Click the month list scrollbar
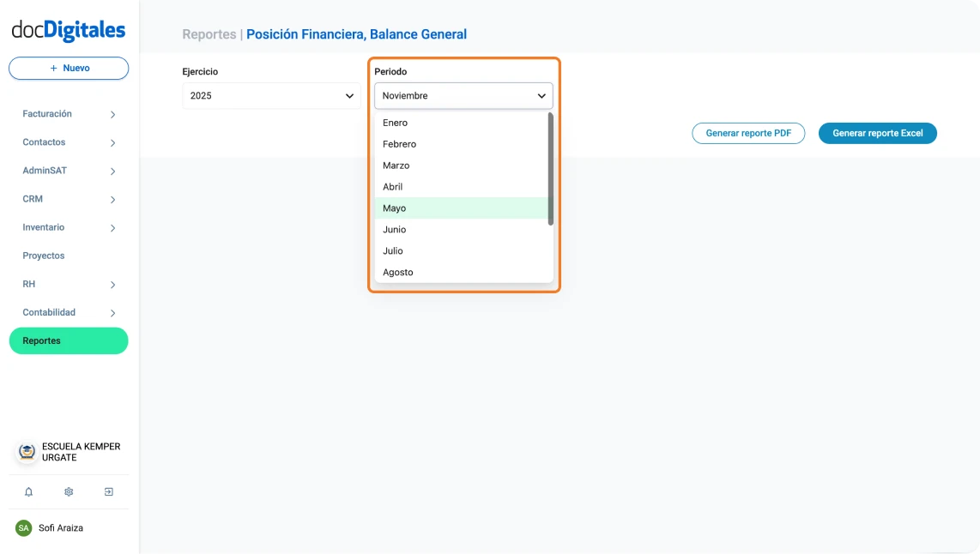980x554 pixels. (551, 169)
